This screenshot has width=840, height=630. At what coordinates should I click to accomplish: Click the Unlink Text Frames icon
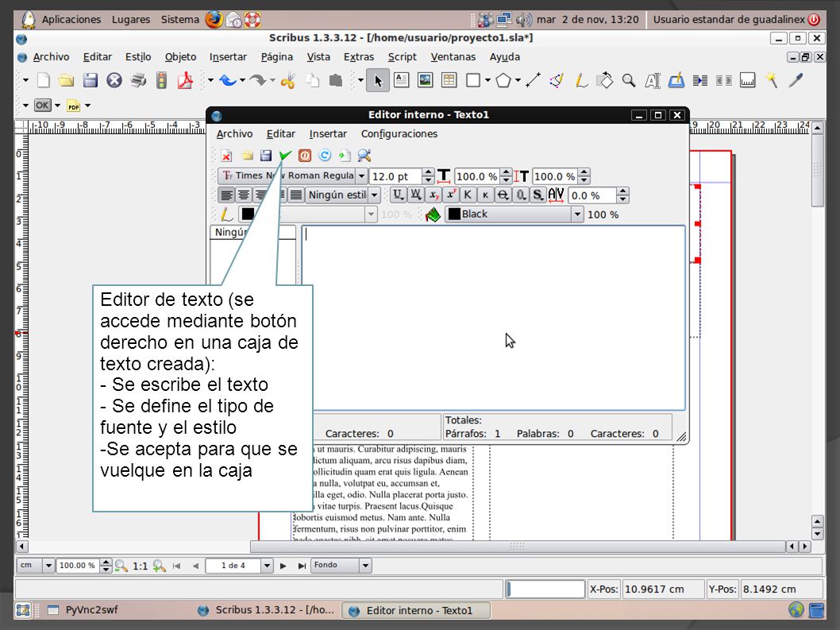click(724, 80)
